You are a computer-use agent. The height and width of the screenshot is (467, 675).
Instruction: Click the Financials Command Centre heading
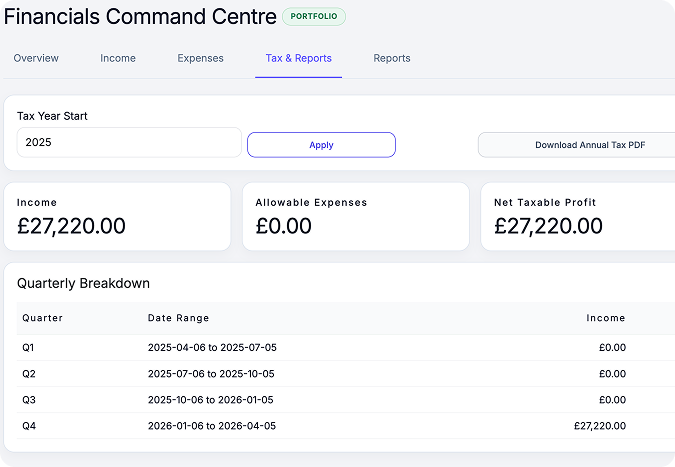point(140,17)
